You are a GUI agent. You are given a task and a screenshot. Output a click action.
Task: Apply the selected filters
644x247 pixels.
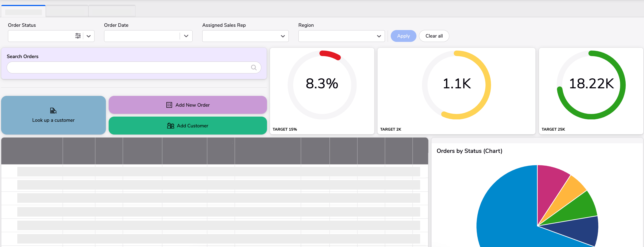pos(403,36)
